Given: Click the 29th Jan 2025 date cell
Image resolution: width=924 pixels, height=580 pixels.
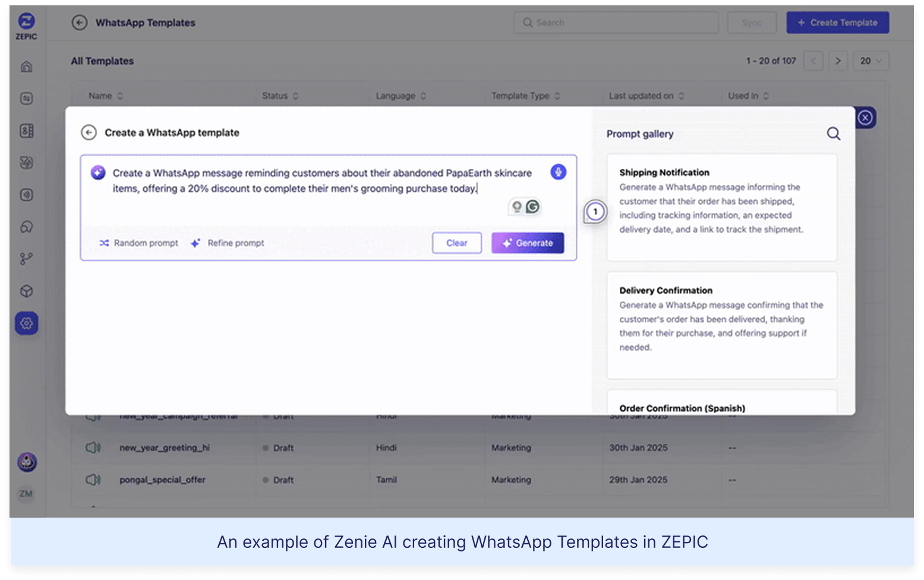Looking at the screenshot, I should (x=638, y=480).
